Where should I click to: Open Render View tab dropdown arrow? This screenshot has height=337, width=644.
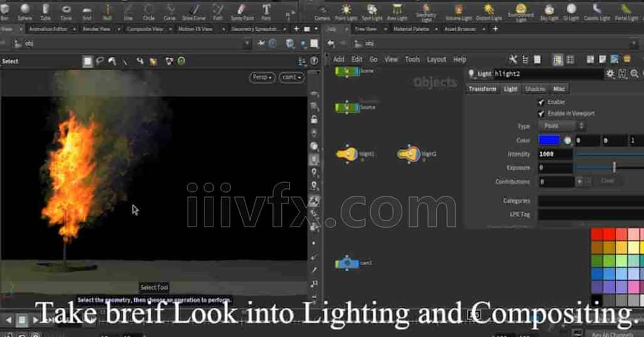(118, 29)
